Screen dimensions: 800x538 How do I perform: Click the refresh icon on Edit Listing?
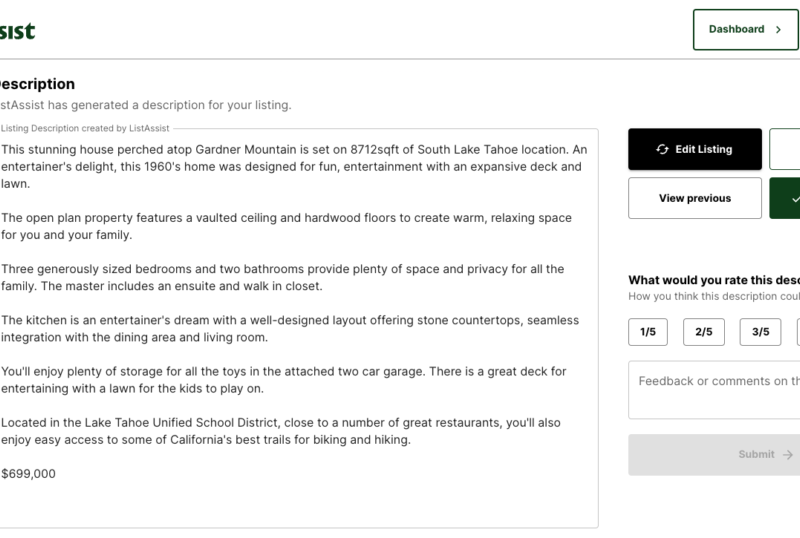(x=662, y=150)
